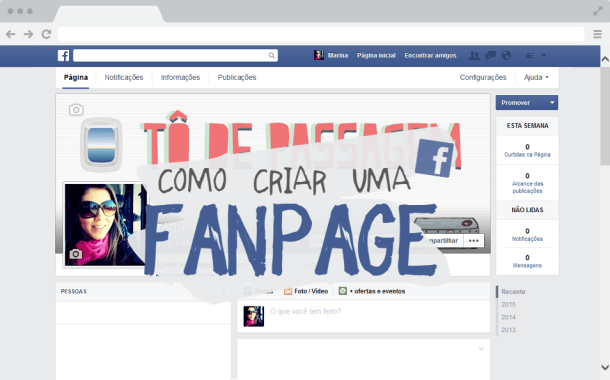The width and height of the screenshot is (610, 380).
Task: Click composer avatar thumbnail
Action: tap(254, 316)
